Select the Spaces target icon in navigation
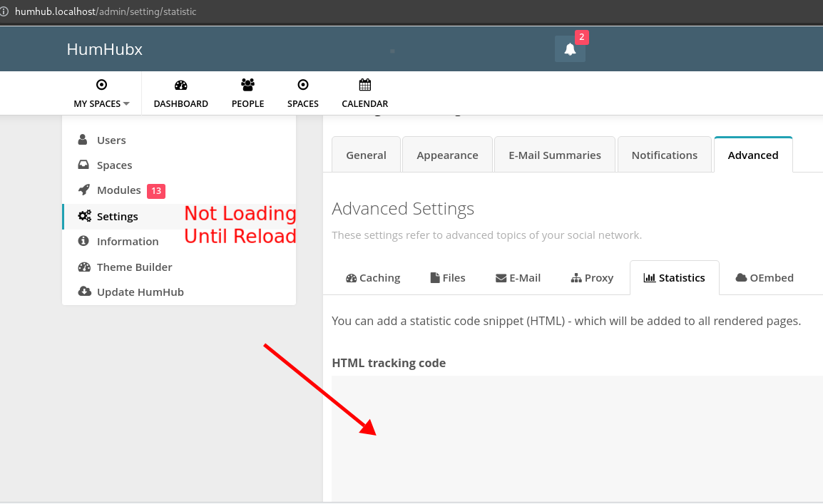823x504 pixels. click(x=302, y=85)
